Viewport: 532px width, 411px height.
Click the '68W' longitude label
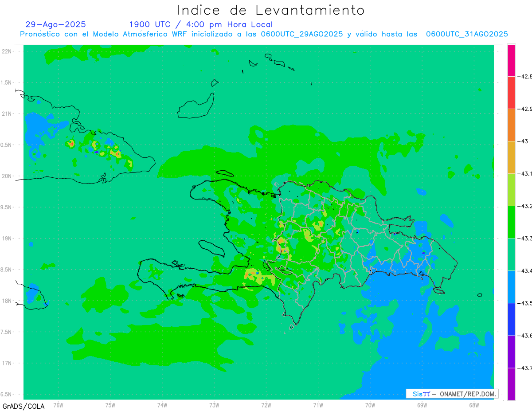coord(473,405)
